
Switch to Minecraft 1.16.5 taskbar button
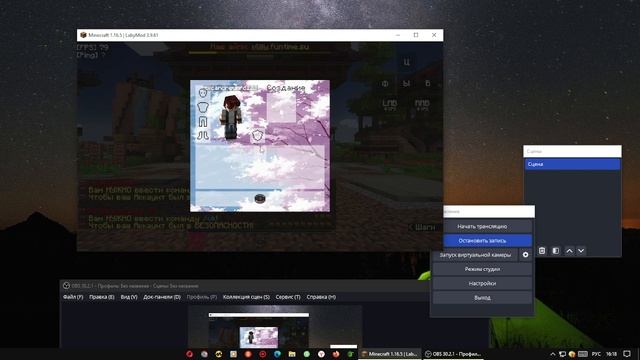coord(390,354)
